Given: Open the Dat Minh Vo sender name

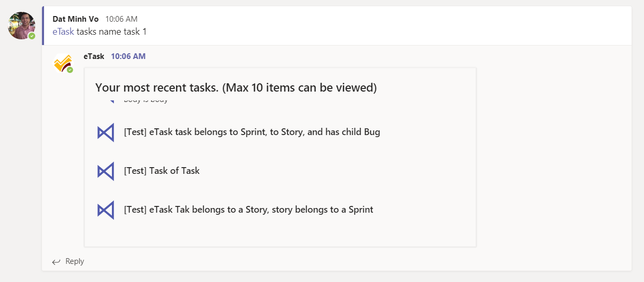Looking at the screenshot, I should tap(76, 19).
